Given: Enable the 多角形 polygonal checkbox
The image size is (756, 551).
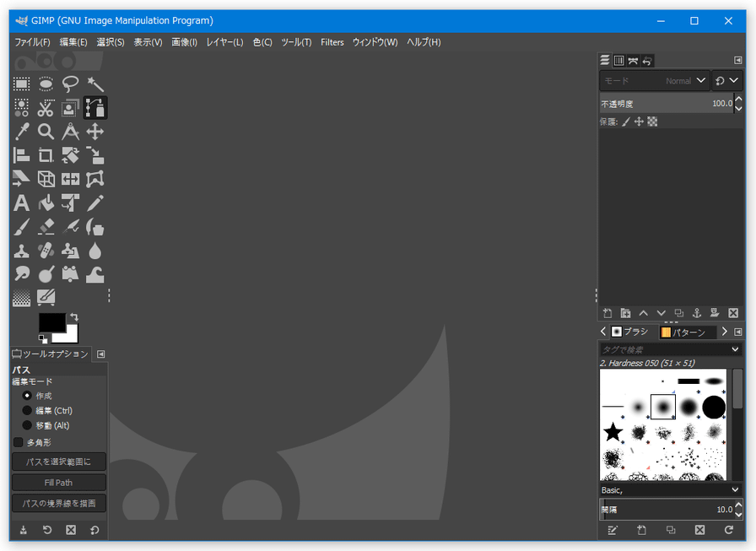Looking at the screenshot, I should [19, 442].
